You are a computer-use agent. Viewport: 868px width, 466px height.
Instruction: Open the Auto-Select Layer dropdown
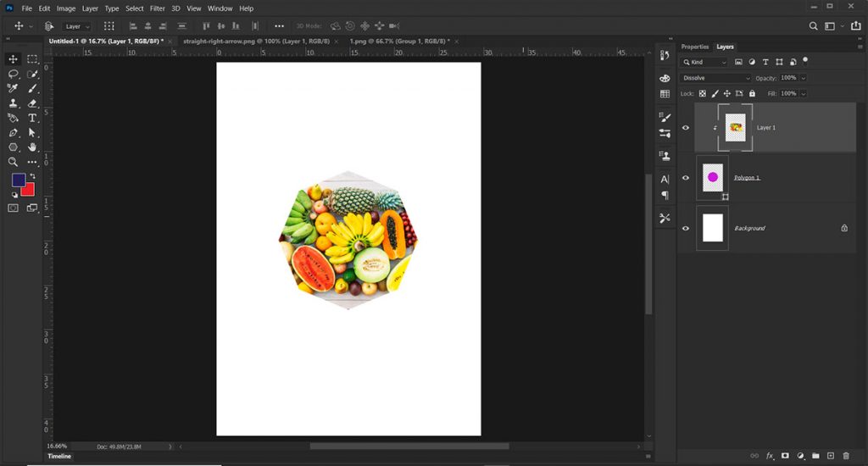click(77, 26)
